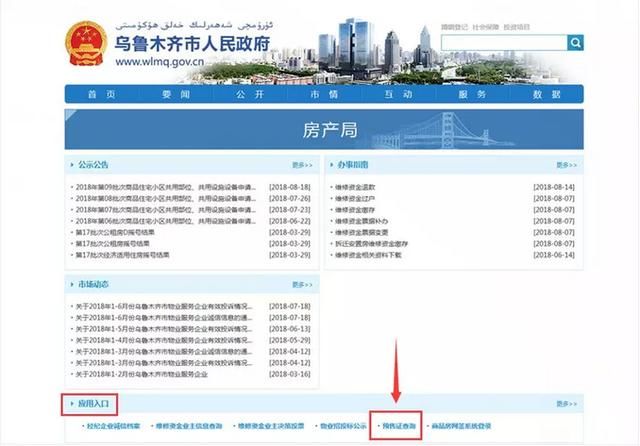640x446 pixels.
Task: Click the 应用入口 section heading
Action: coord(93,404)
